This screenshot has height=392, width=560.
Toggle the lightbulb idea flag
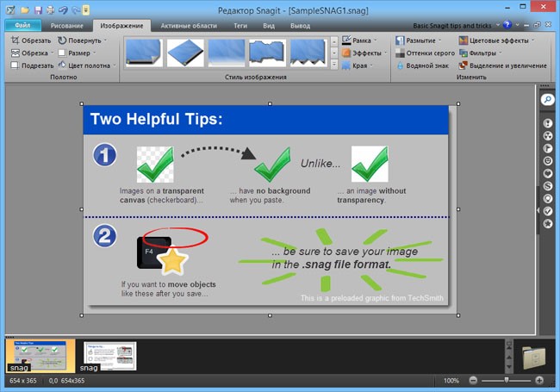tap(547, 198)
